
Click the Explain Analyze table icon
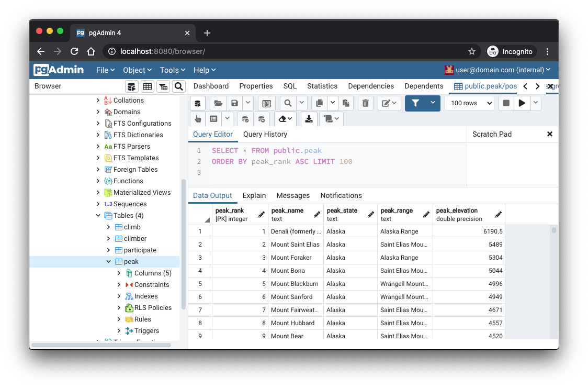[x=214, y=119]
